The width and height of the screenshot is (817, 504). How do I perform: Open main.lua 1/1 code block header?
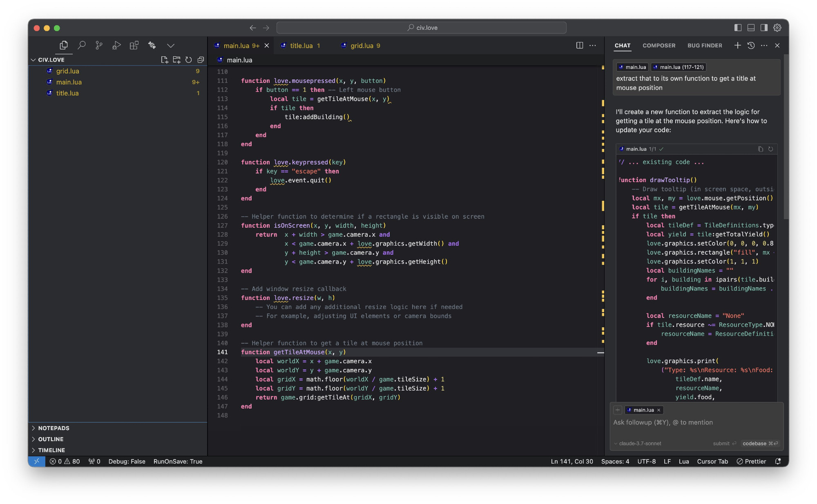click(x=641, y=149)
